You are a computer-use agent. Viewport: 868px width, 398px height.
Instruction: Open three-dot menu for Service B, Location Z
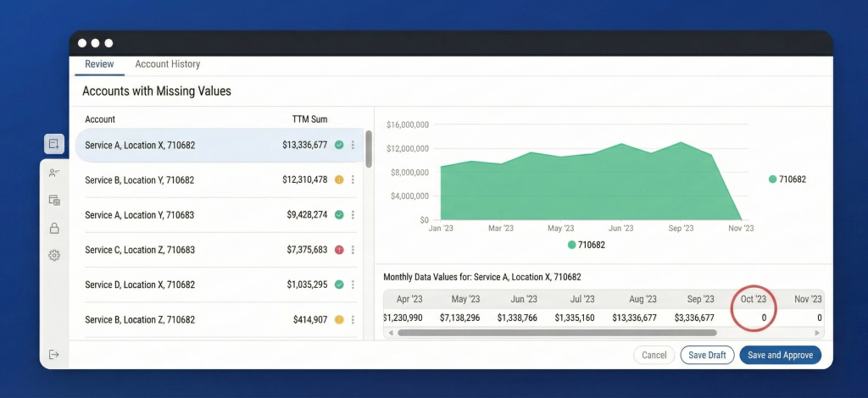(x=353, y=320)
